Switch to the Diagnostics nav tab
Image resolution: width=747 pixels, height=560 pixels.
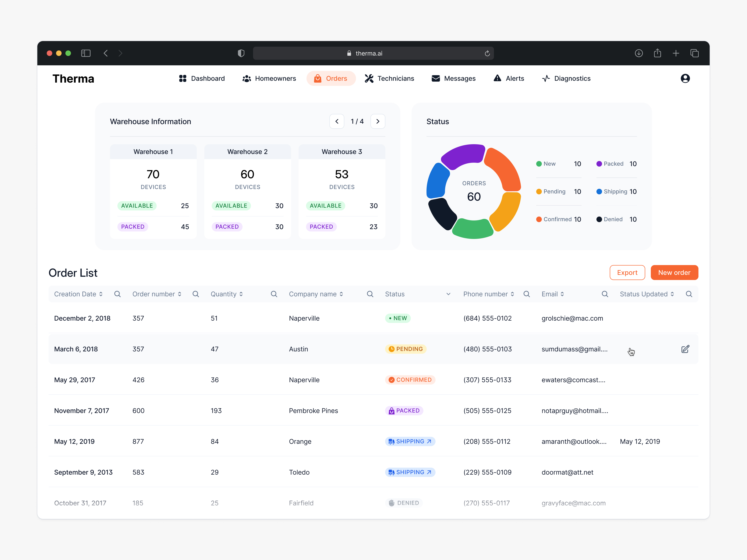point(566,78)
